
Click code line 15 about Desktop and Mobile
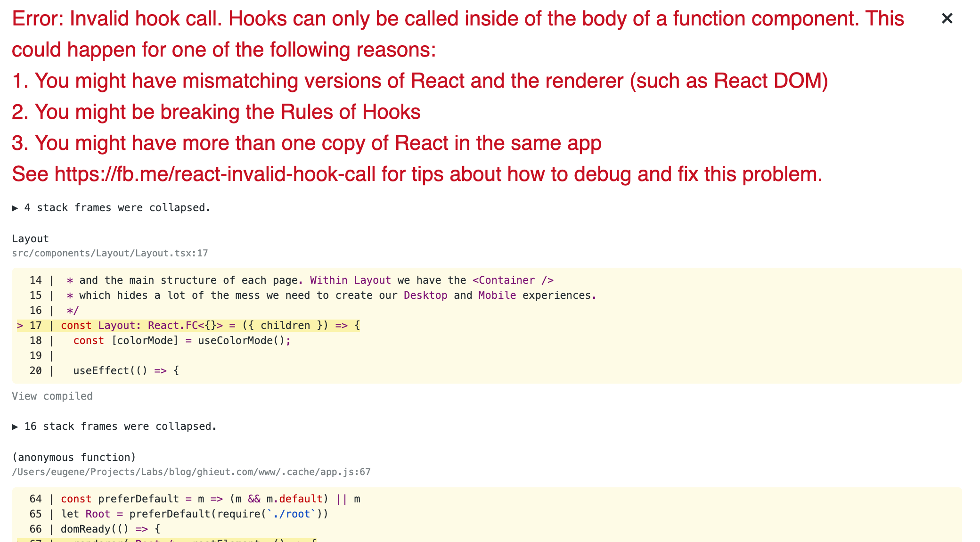(313, 295)
